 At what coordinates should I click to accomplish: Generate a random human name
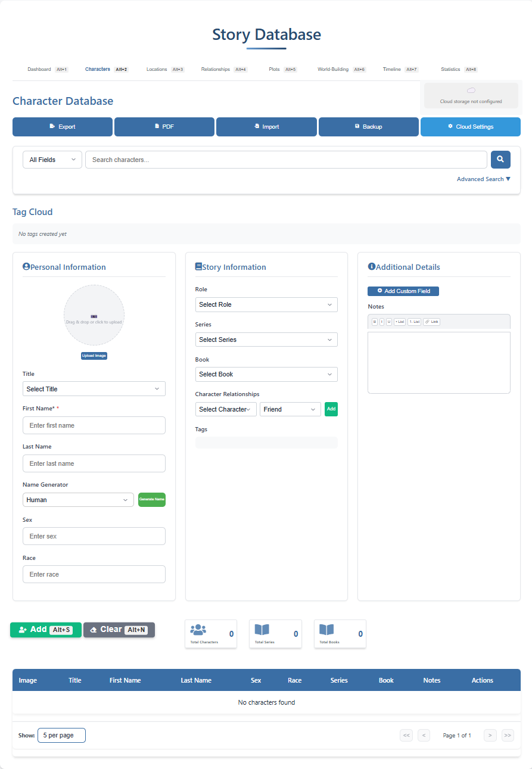click(151, 500)
